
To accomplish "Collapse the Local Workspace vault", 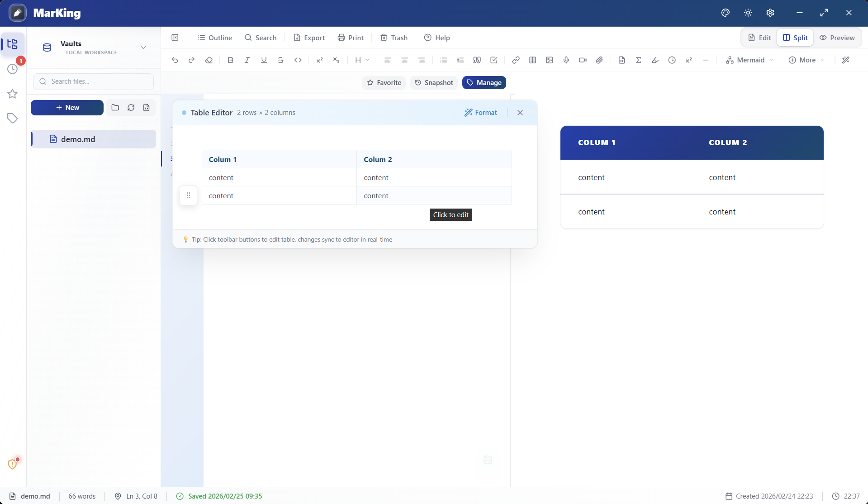I will pos(143,47).
